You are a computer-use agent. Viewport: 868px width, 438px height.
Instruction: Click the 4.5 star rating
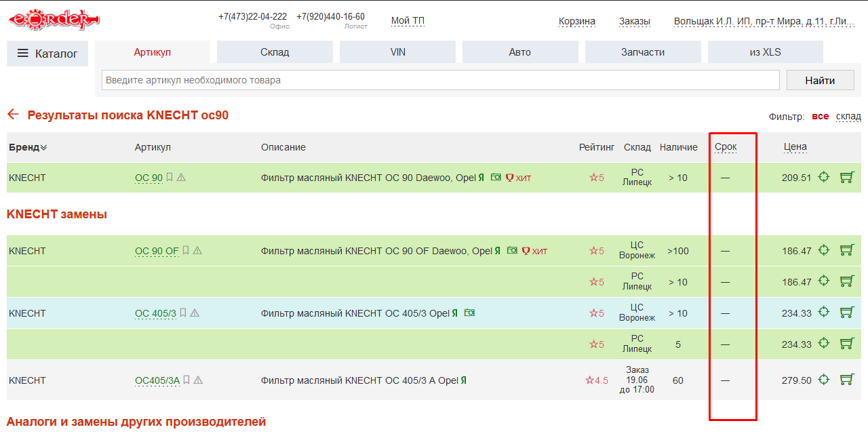597,380
